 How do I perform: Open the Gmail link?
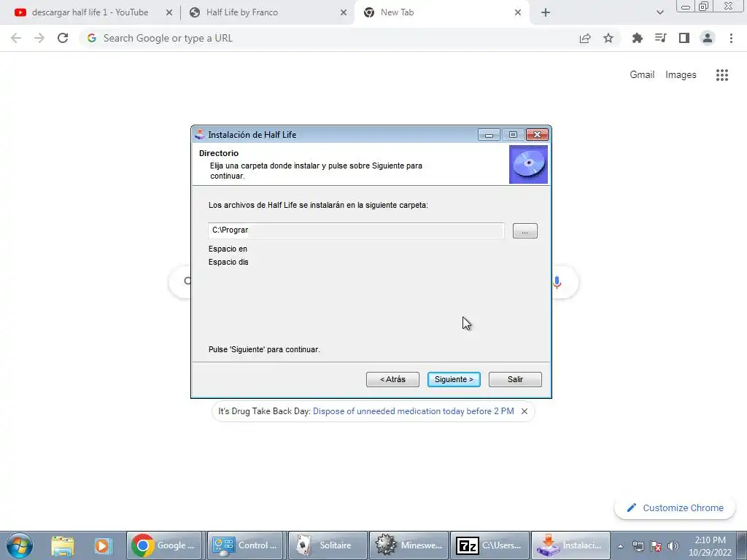642,75
